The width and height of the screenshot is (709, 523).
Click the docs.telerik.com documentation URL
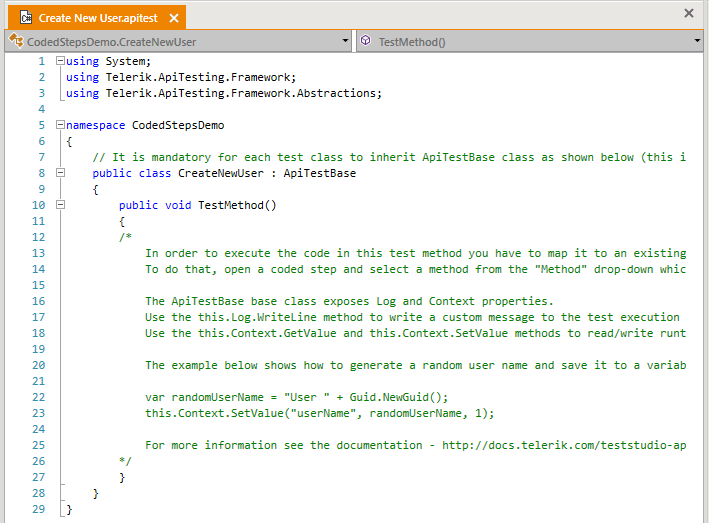tap(564, 445)
